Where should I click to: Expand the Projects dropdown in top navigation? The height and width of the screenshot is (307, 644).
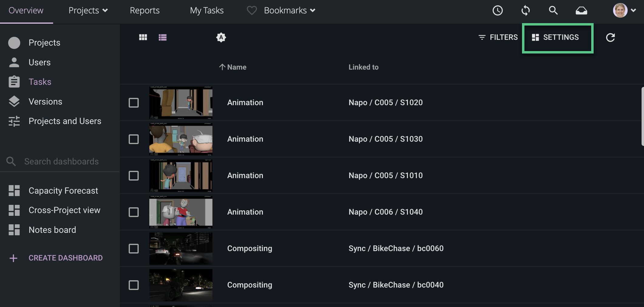coord(88,10)
